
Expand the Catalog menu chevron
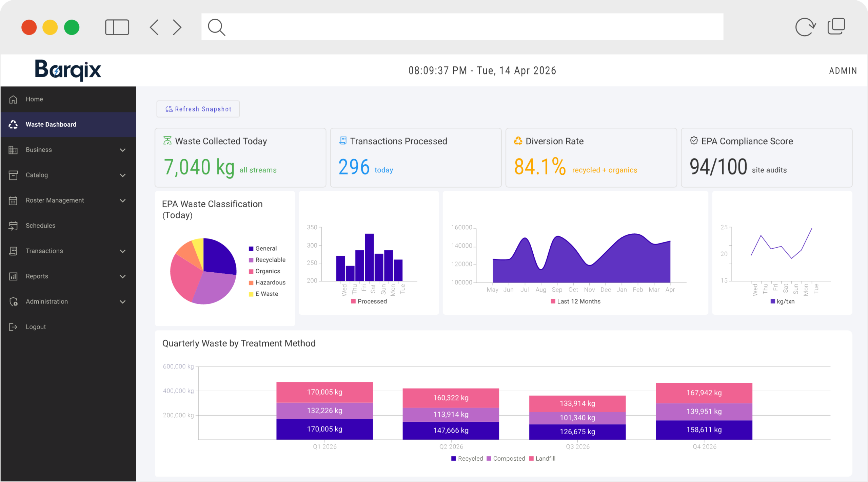pyautogui.click(x=123, y=175)
